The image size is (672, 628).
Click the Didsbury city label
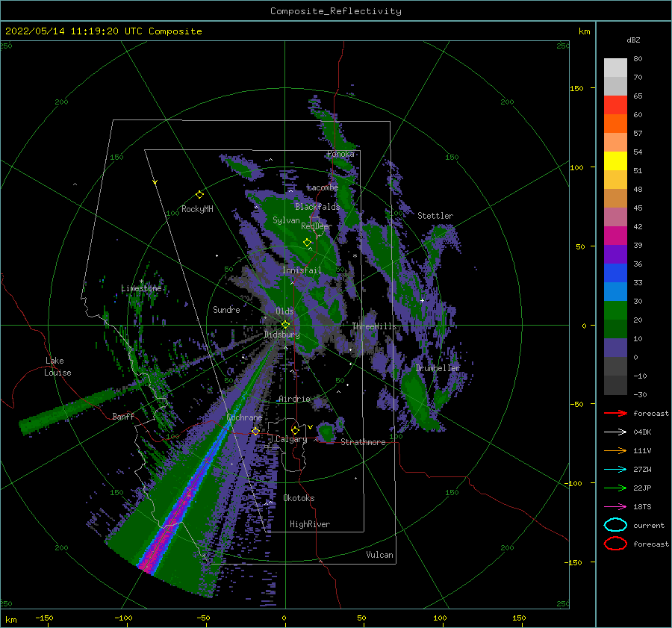tap(281, 335)
